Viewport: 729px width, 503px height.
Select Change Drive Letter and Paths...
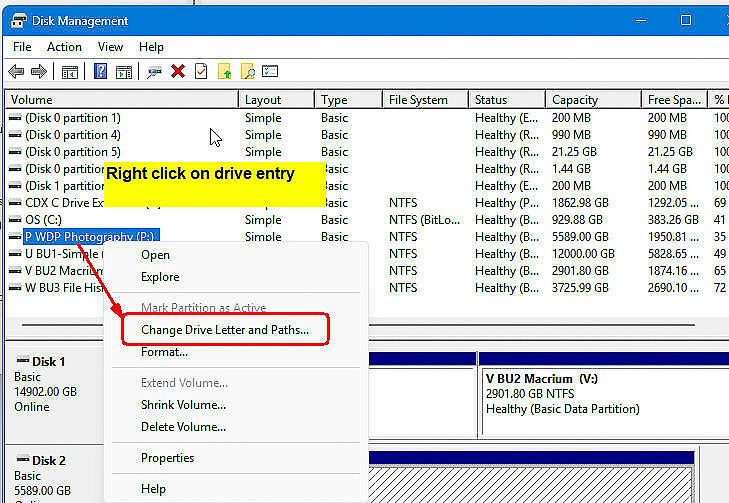(225, 330)
